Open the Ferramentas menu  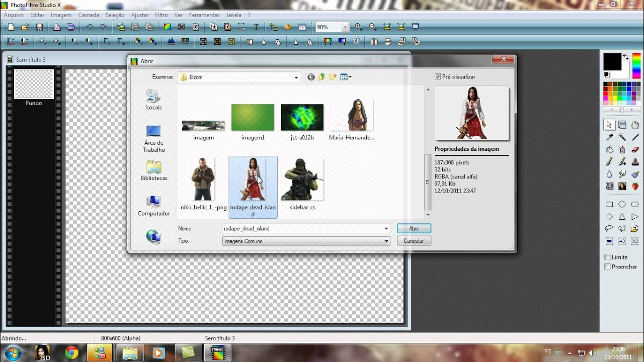tap(204, 15)
